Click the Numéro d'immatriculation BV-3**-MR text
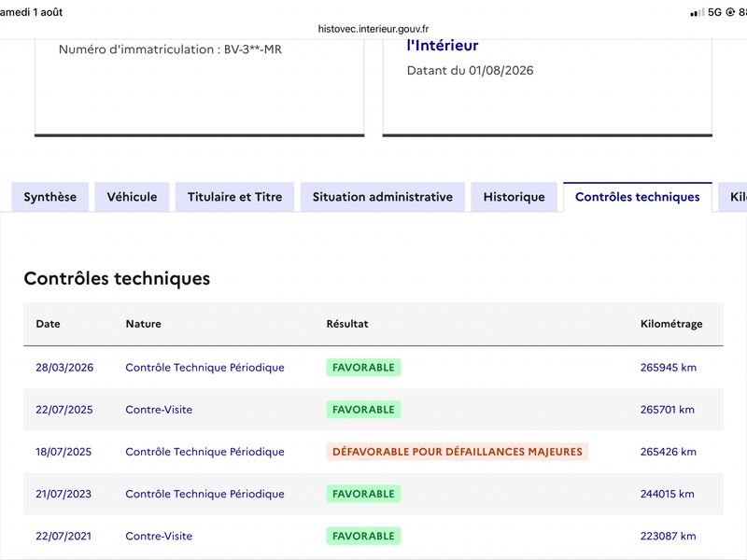This screenshot has height=560, width=747. 170,49
